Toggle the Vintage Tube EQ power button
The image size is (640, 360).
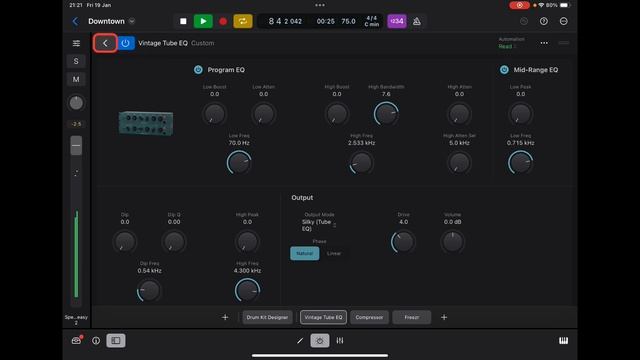(126, 43)
